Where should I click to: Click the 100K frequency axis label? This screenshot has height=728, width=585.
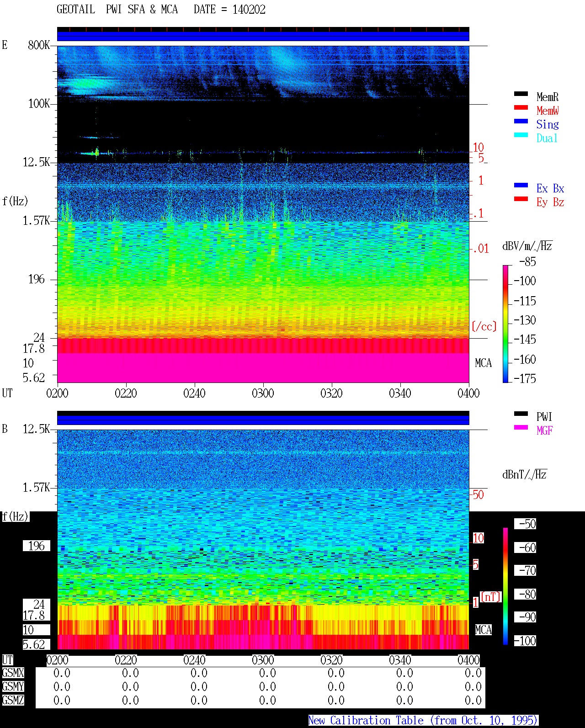point(39,103)
